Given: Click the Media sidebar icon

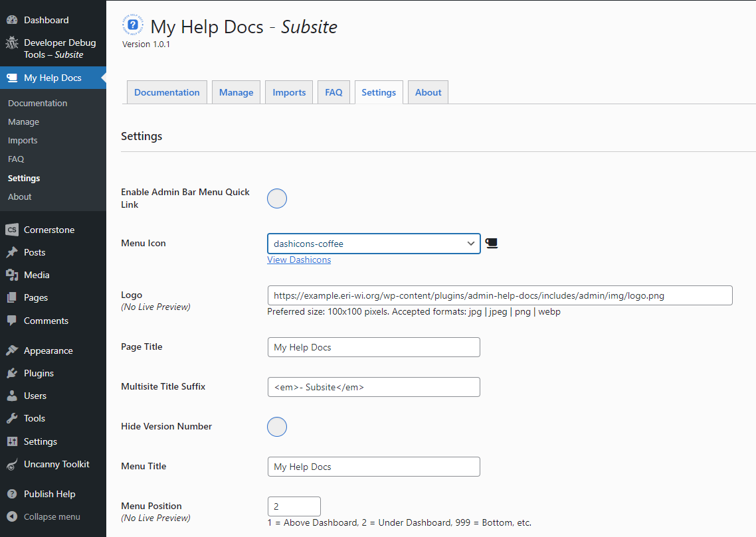Looking at the screenshot, I should click(x=11, y=274).
